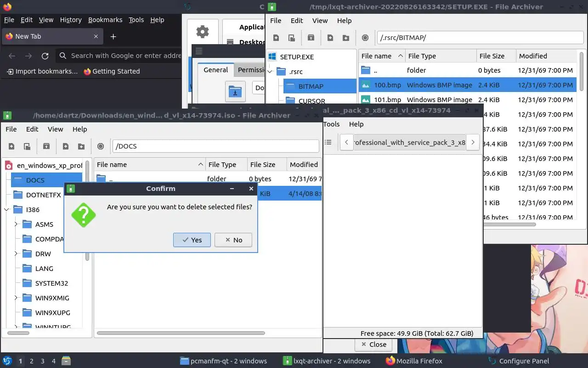Click the download folder icon in properties dialog
This screenshot has width=588, height=368.
coord(235,91)
